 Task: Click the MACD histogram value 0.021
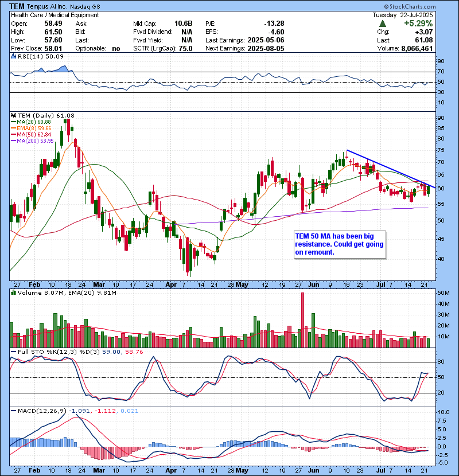pyautogui.click(x=130, y=411)
